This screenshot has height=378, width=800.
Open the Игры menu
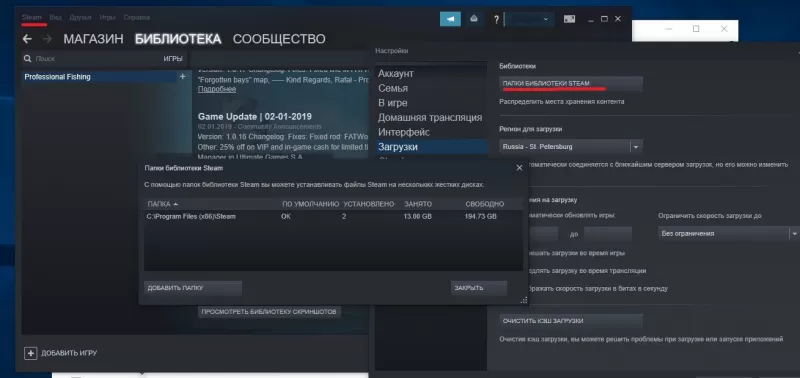tap(108, 17)
